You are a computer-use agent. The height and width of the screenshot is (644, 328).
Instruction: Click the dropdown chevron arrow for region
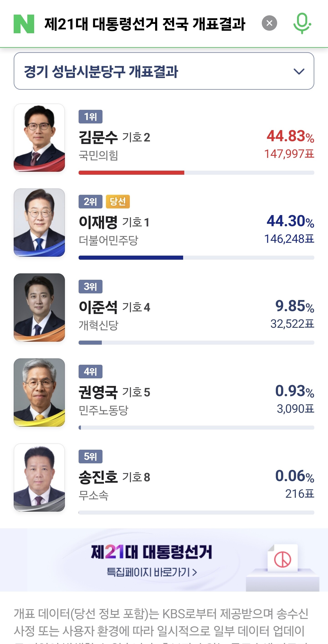pyautogui.click(x=299, y=72)
